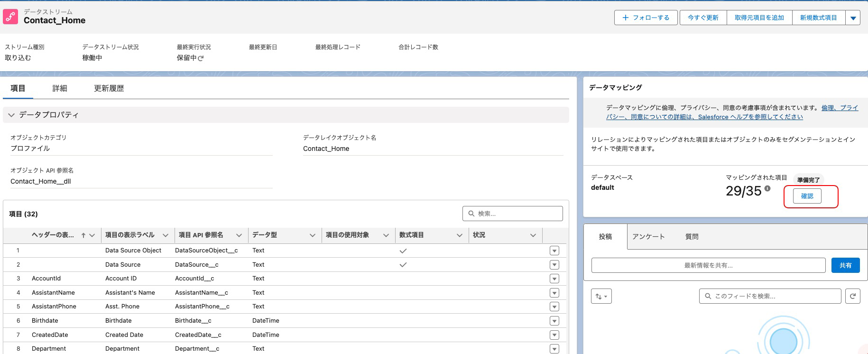Open row actions menu for AssistantPhone row
The height and width of the screenshot is (354, 868).
554,307
